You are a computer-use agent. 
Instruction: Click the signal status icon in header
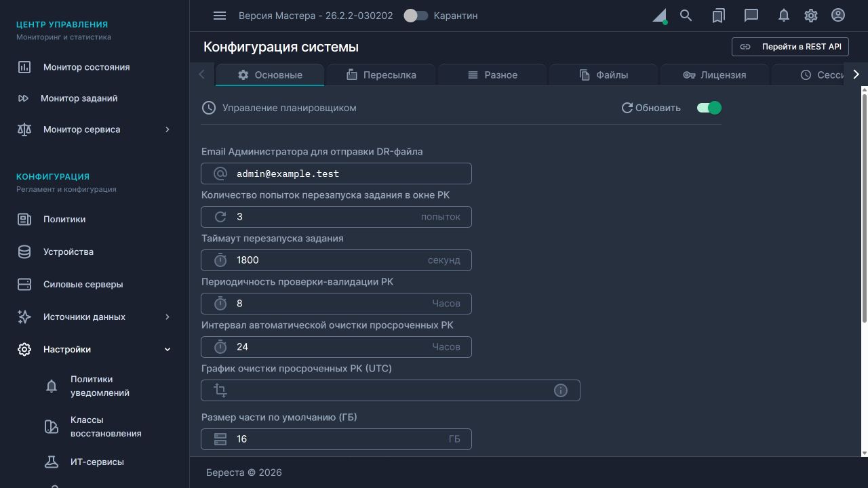click(x=660, y=16)
